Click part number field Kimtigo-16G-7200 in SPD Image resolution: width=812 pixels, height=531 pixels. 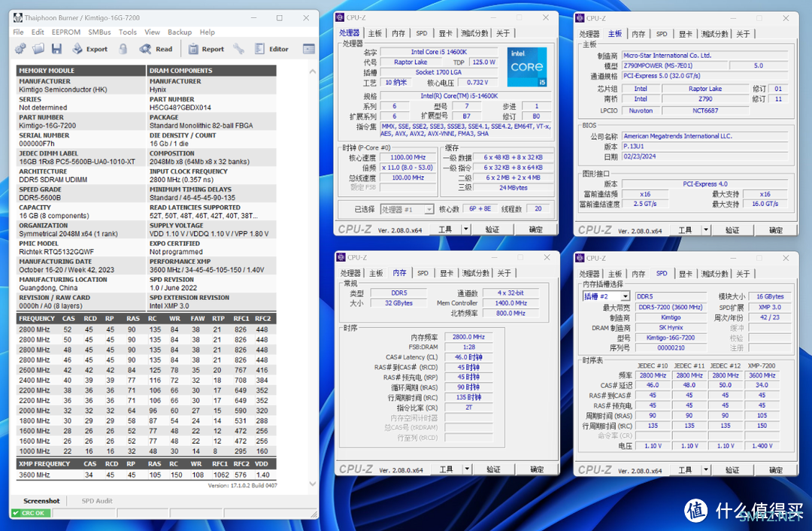(671, 338)
